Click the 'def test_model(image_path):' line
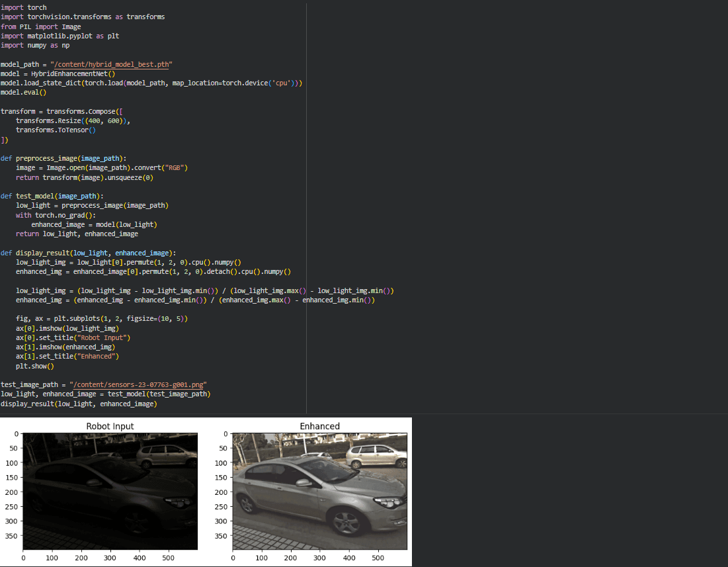 52,196
